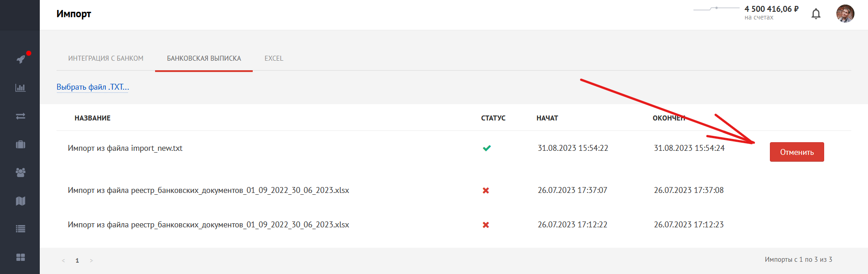The image size is (868, 274).
Task: Switch to the Excel tab
Action: click(274, 58)
